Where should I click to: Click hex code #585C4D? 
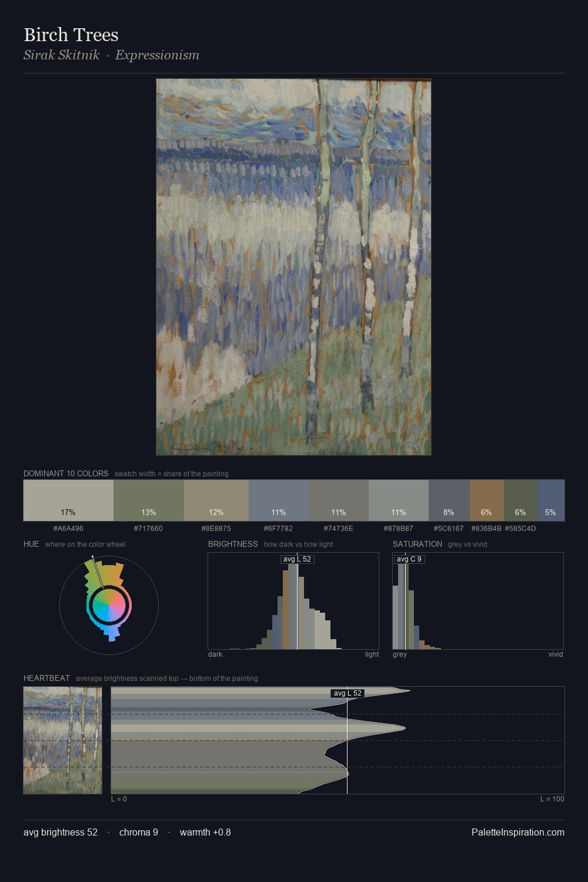pyautogui.click(x=520, y=529)
